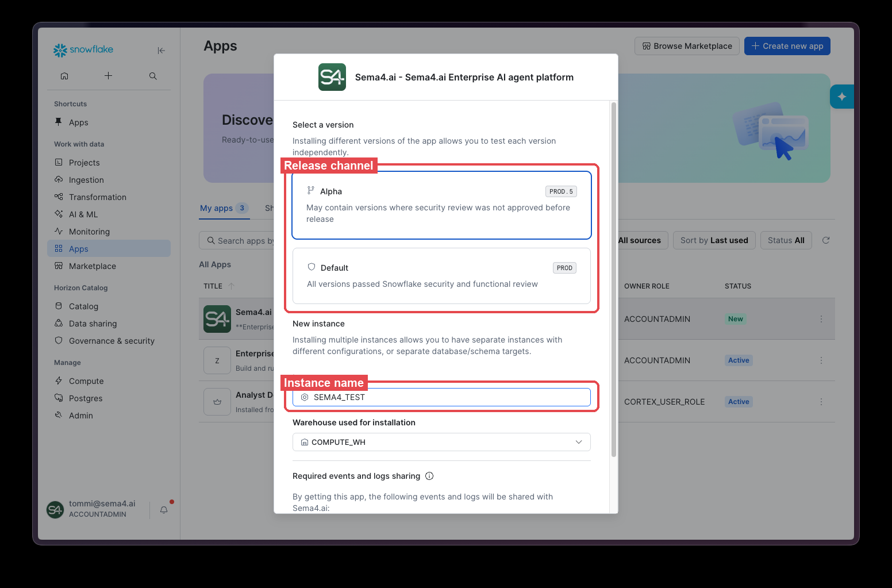Open the Sort by Last used dropdown
Screen dimensions: 892x588
(x=714, y=240)
